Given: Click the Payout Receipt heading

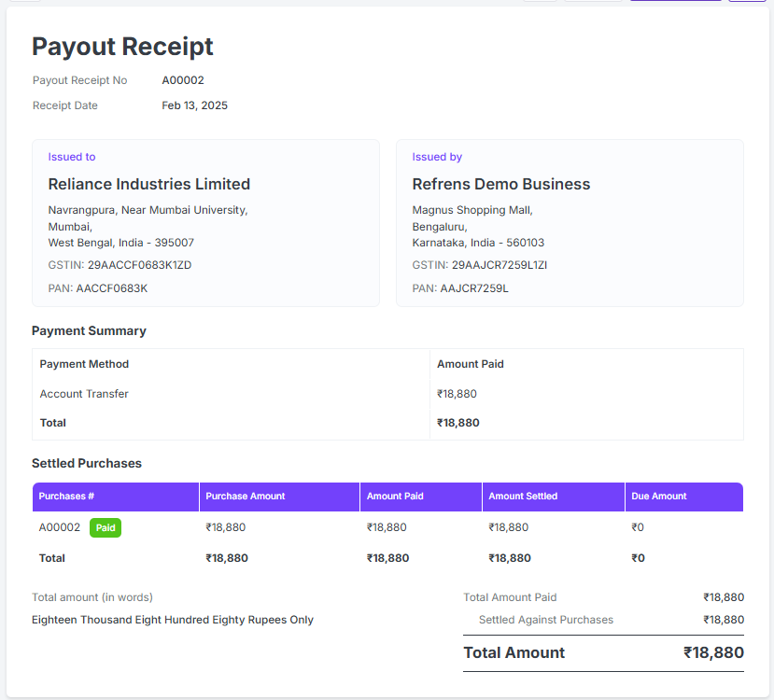Looking at the screenshot, I should pos(122,47).
